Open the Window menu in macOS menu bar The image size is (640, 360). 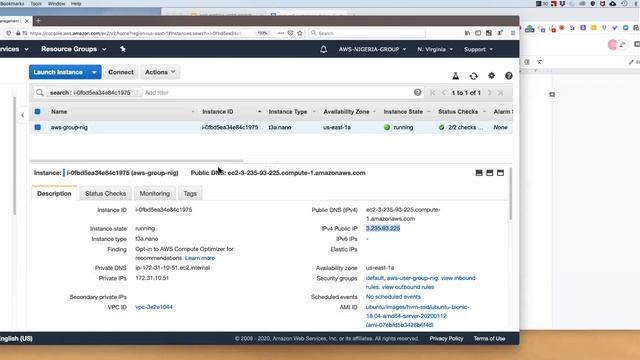pyautogui.click(x=56, y=4)
